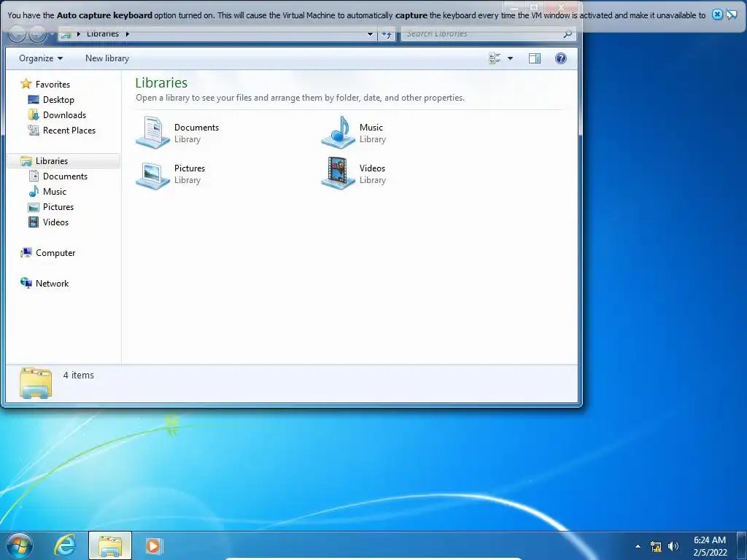Click the Libraries folder icon in sidebar
The width and height of the screenshot is (747, 560).
[26, 161]
